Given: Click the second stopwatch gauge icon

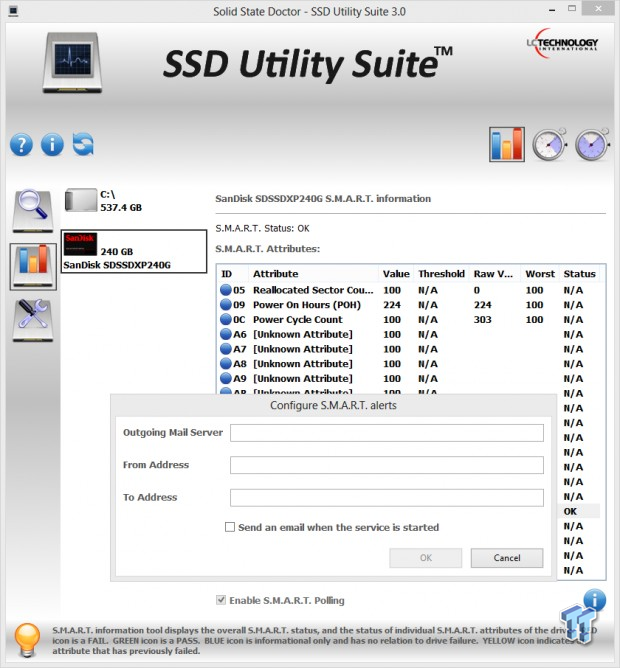Looking at the screenshot, I should (592, 145).
